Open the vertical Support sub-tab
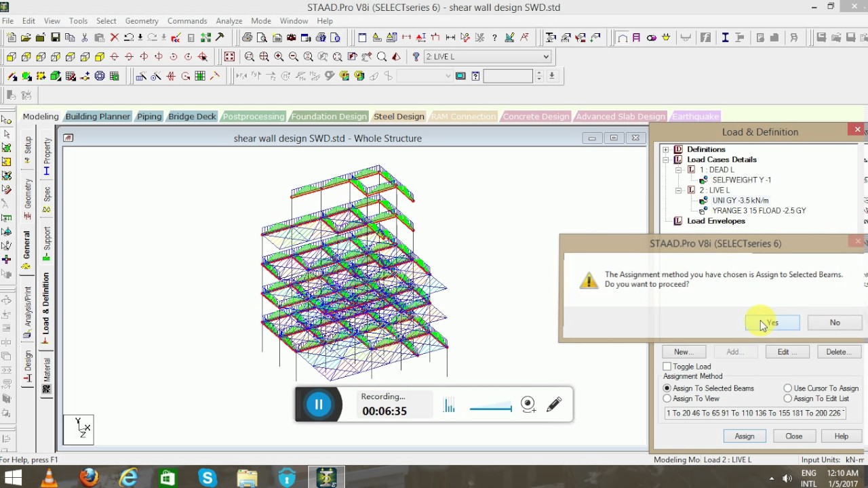The height and width of the screenshot is (488, 868). (x=47, y=243)
